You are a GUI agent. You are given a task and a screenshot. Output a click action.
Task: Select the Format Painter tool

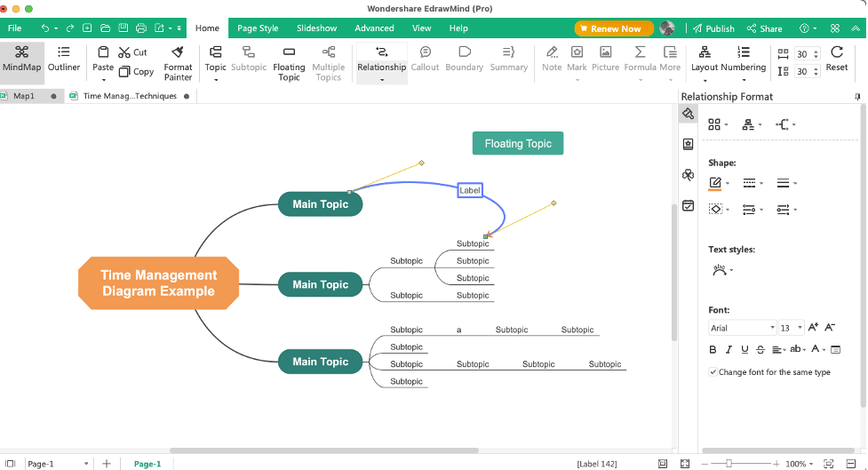[178, 63]
